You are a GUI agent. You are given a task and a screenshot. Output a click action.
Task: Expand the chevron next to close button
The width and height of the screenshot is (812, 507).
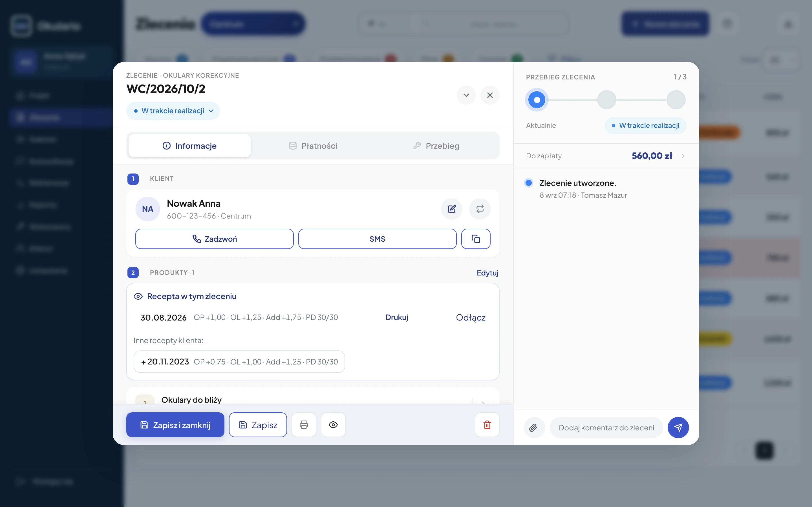(x=466, y=95)
